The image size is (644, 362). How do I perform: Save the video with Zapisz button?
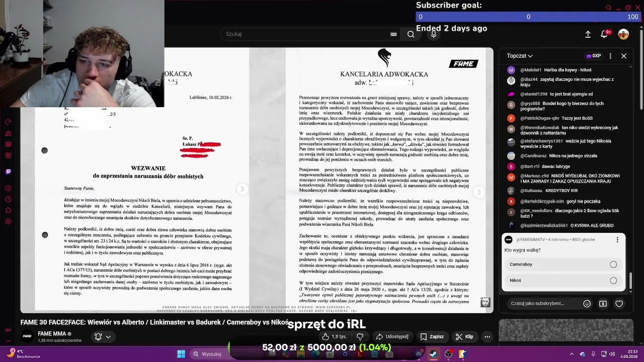(x=432, y=336)
